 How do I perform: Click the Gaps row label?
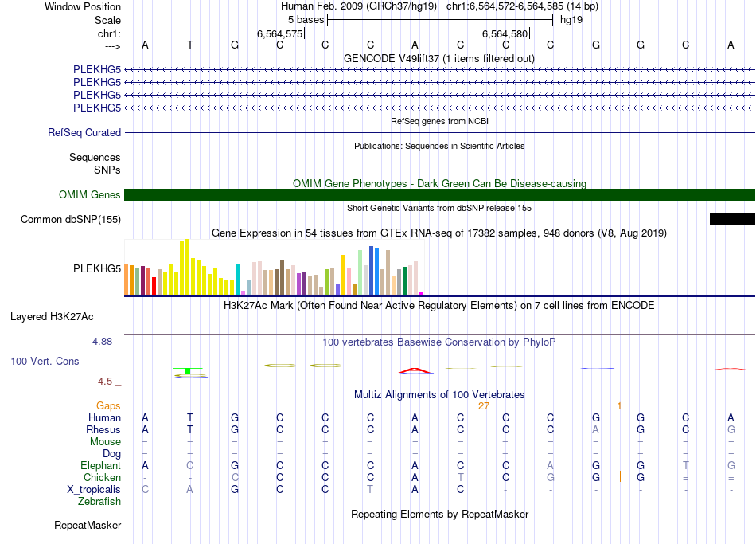coord(108,406)
